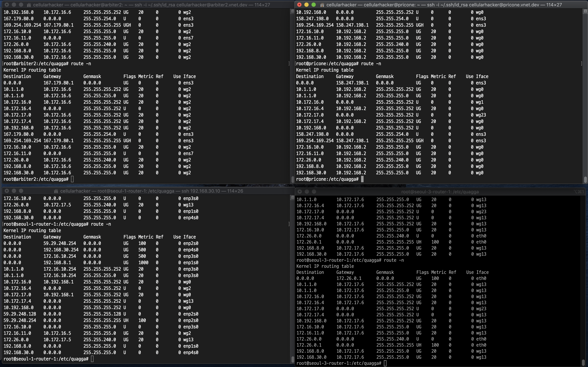Image resolution: width=588 pixels, height=367 pixels.
Task: Click the seoul-3-router-1 shell prompt cursor
Action: (385, 363)
